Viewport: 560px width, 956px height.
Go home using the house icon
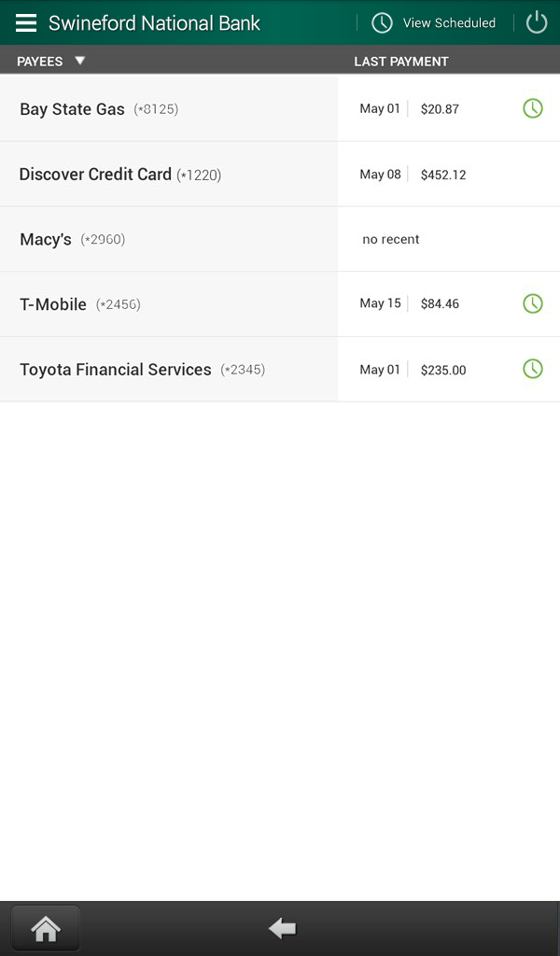45,927
